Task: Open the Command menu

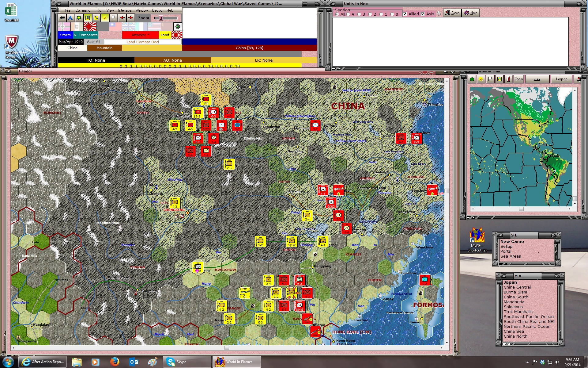Action: (x=83, y=10)
